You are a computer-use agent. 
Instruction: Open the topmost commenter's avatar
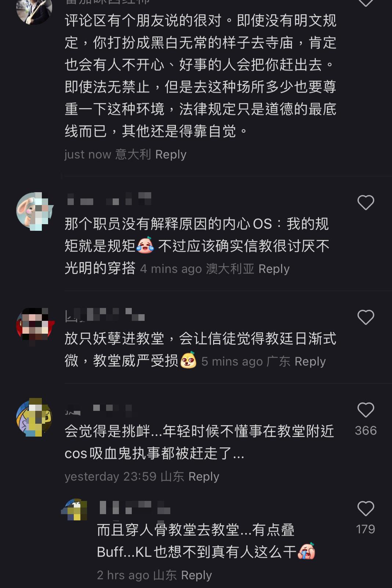pyautogui.click(x=34, y=8)
